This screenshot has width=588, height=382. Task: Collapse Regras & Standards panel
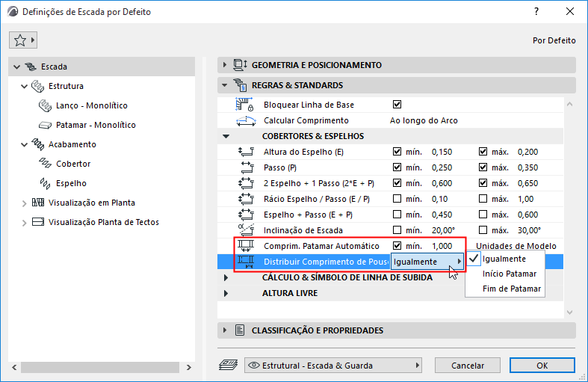coord(225,85)
